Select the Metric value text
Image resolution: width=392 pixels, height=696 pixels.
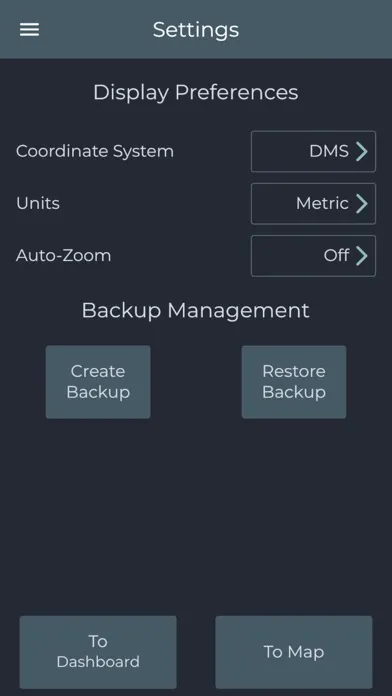click(322, 203)
